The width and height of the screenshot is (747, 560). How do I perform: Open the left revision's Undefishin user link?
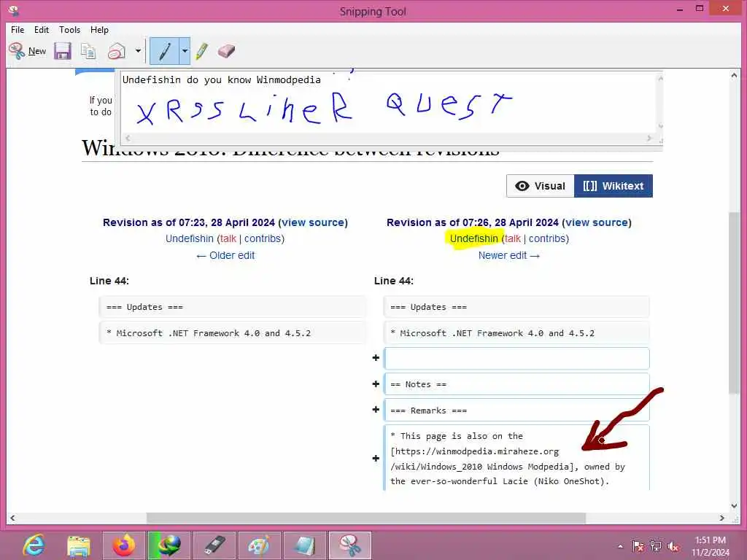[x=190, y=238]
